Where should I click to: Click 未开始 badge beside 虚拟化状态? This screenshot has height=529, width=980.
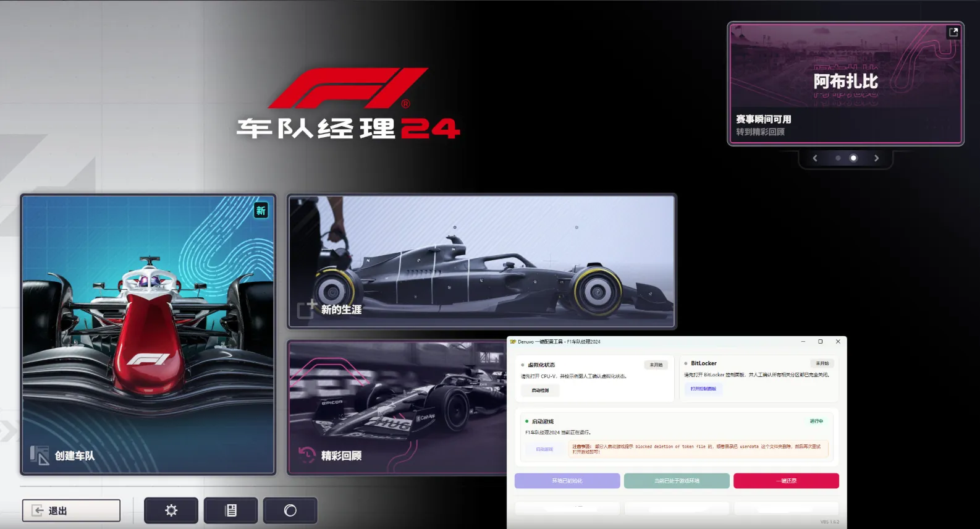[x=656, y=365]
